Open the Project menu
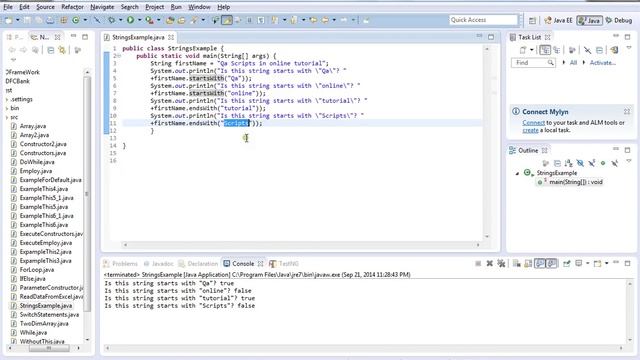The width and height of the screenshot is (640, 360). click(155, 7)
